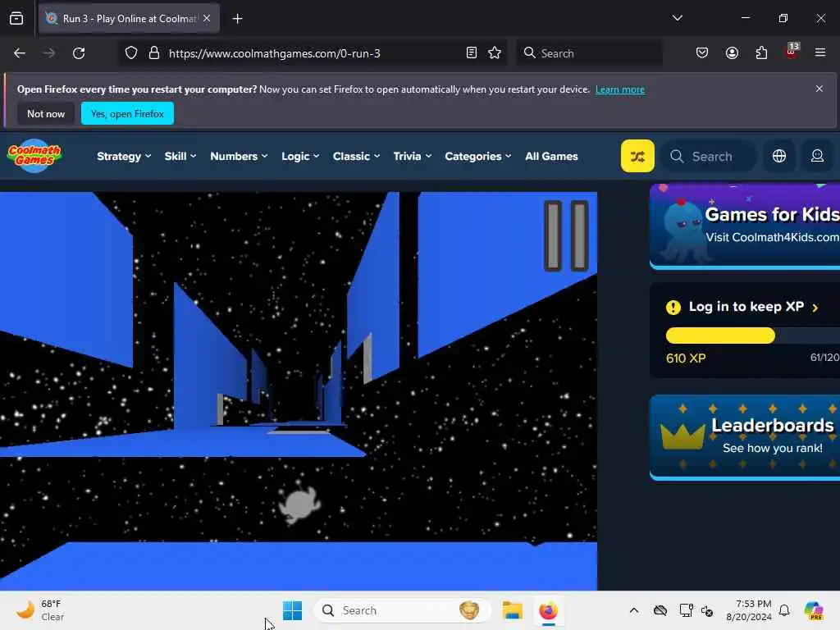Click the Not now button
This screenshot has height=630, width=840.
pos(46,113)
